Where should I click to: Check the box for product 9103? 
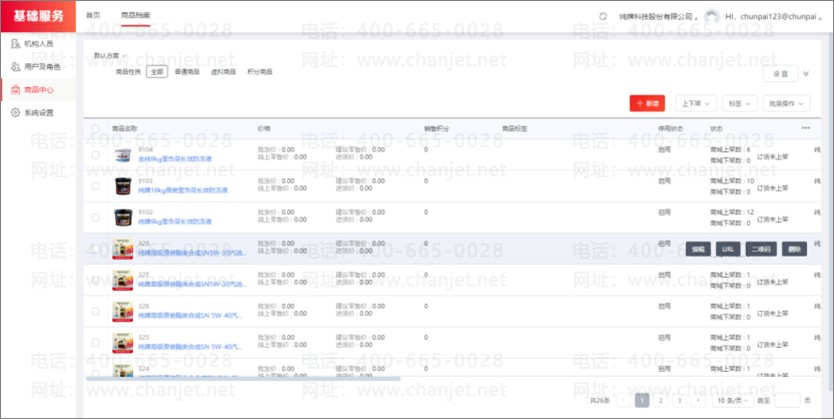(x=96, y=187)
